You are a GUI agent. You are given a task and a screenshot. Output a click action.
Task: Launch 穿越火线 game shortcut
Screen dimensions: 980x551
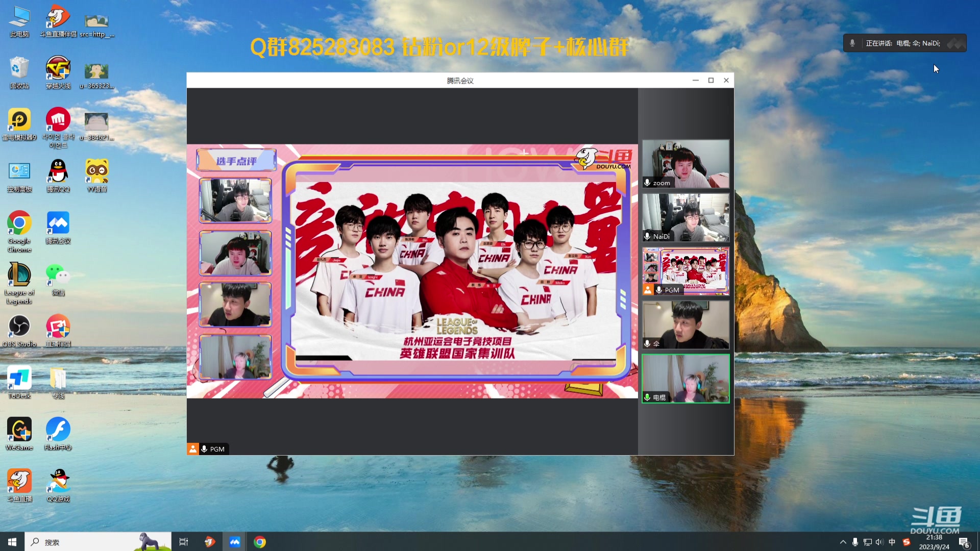coord(58,73)
